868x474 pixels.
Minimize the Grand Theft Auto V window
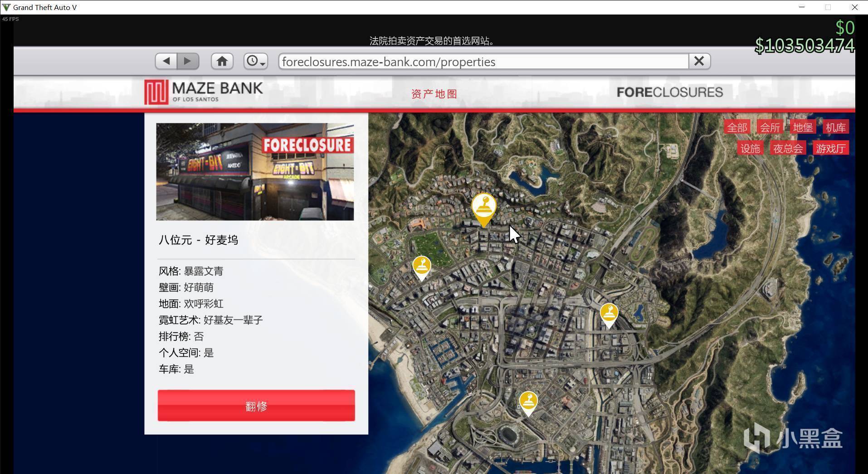(801, 7)
